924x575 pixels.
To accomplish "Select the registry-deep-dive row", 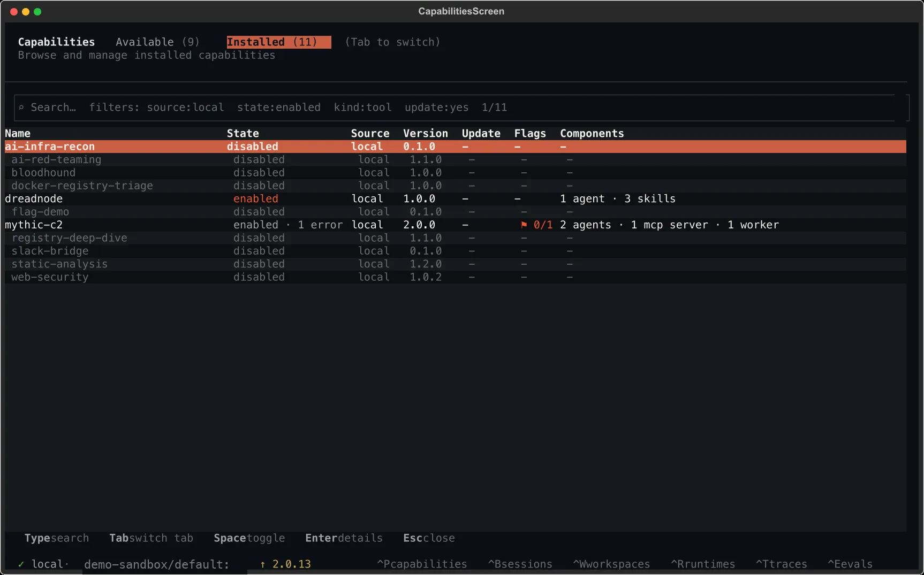I will click(x=456, y=238).
